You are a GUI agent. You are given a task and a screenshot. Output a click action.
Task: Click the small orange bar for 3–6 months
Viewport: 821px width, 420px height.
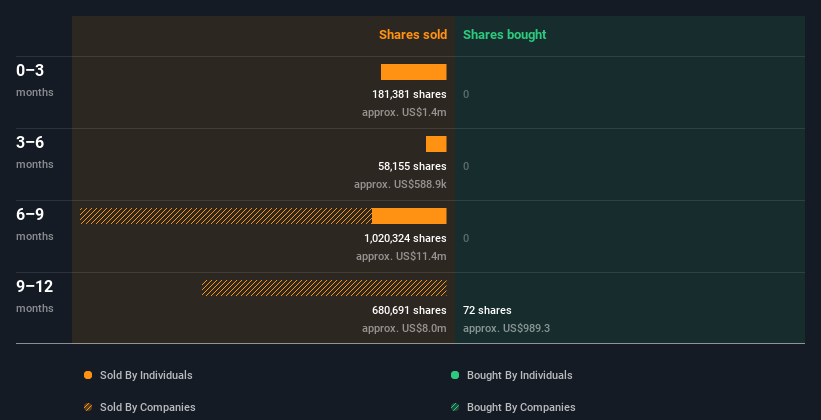coord(436,144)
